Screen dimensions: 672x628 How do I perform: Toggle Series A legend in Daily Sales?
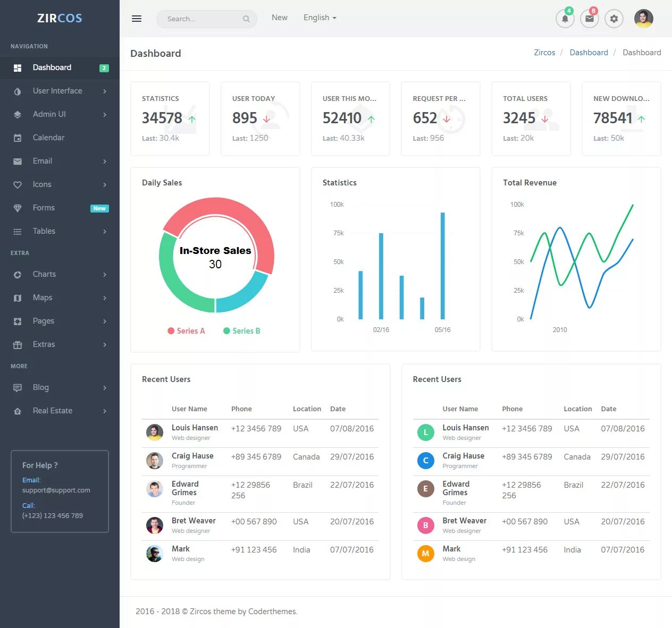pyautogui.click(x=186, y=331)
